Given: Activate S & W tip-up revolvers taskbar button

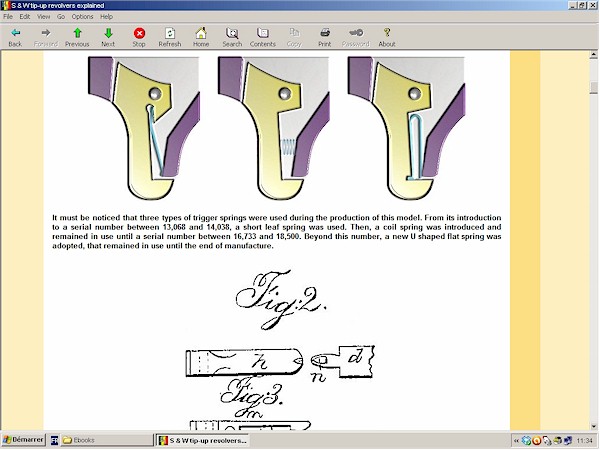Looking at the screenshot, I should [203, 440].
